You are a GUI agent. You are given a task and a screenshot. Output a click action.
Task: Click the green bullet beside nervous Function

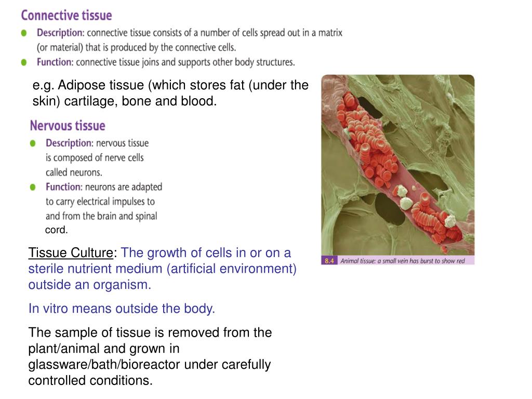pyautogui.click(x=33, y=187)
